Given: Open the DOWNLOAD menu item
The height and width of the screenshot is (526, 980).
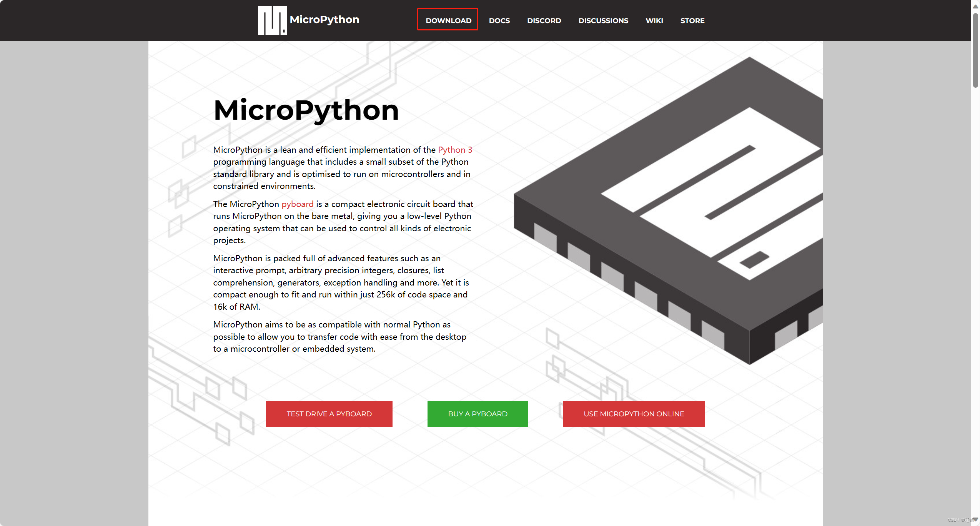Looking at the screenshot, I should coord(448,20).
